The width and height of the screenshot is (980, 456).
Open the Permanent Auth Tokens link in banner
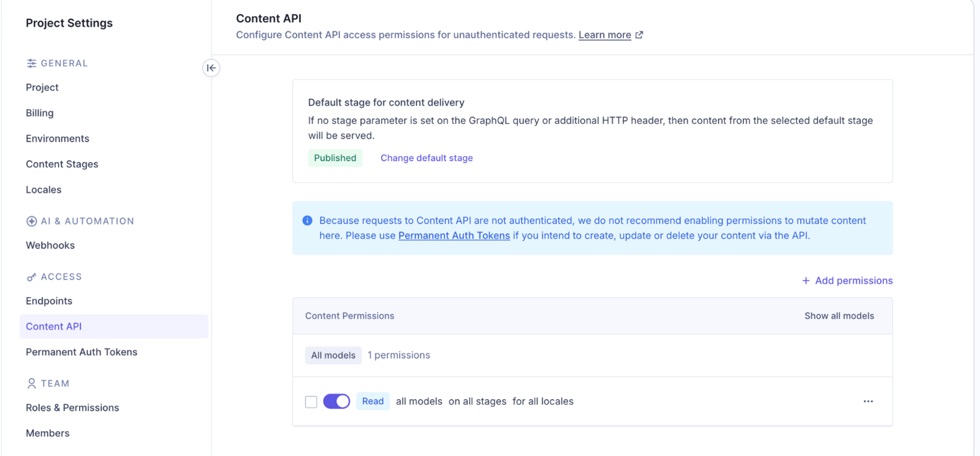(454, 235)
